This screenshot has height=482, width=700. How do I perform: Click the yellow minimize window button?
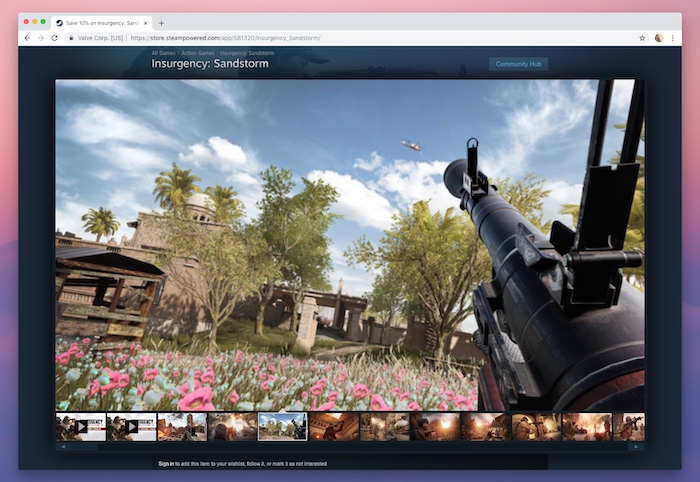tap(35, 22)
